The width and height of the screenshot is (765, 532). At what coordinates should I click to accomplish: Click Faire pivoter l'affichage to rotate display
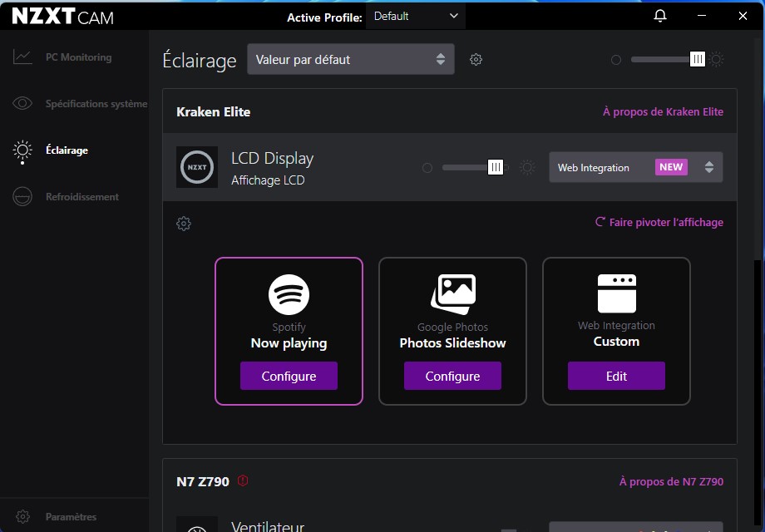click(659, 223)
